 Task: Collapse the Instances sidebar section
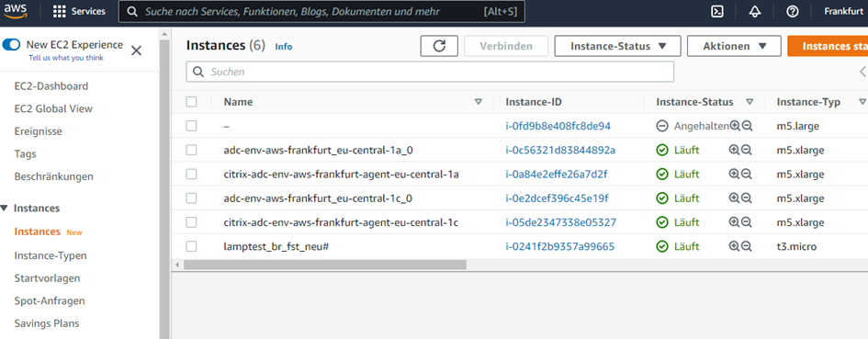pos(5,209)
